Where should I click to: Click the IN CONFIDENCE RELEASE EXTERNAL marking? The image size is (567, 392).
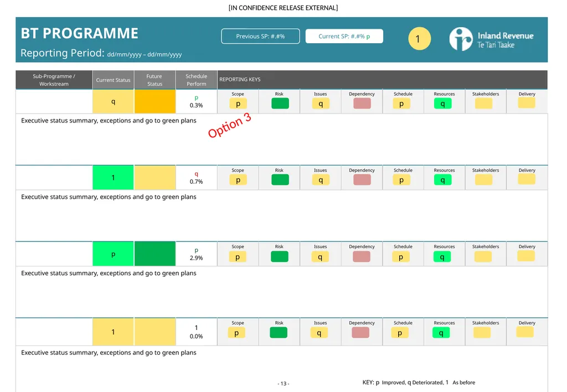point(283,8)
